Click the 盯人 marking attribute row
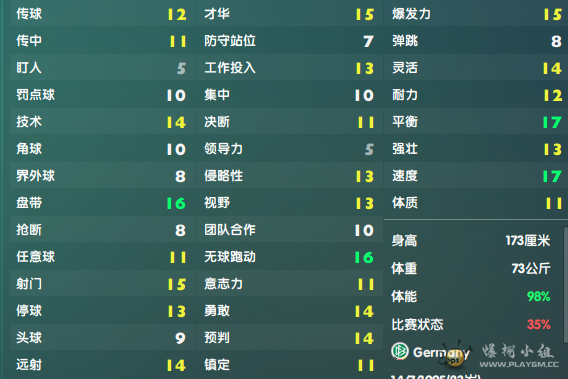This screenshot has width=568, height=379. click(102, 68)
